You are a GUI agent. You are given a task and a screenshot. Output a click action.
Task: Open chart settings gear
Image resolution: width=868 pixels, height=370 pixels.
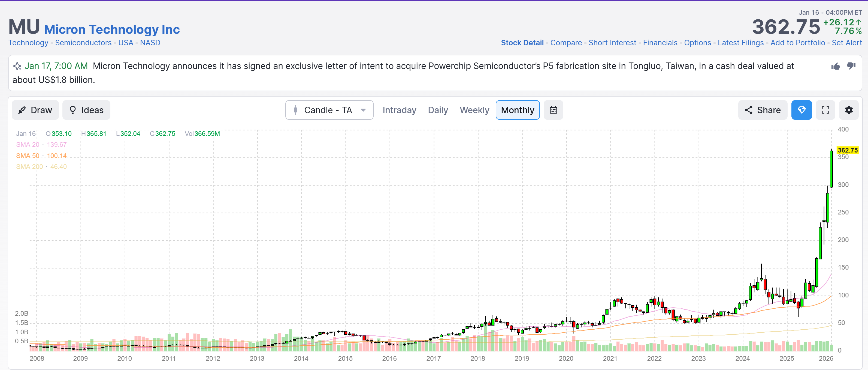848,110
